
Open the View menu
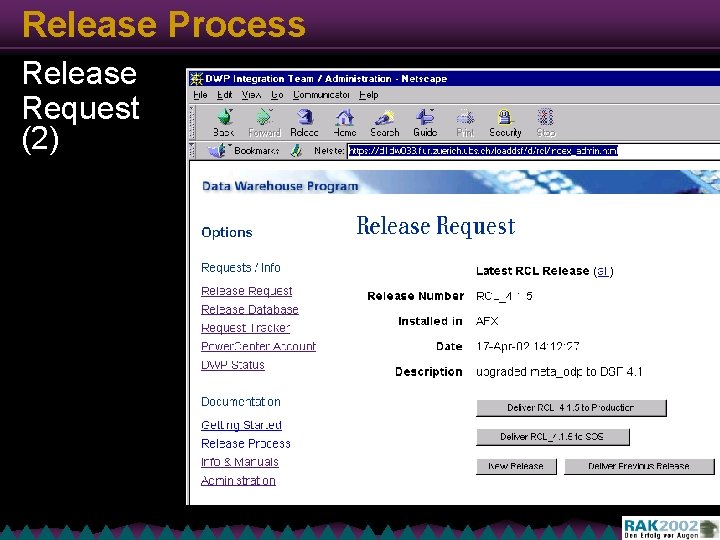tap(251, 95)
